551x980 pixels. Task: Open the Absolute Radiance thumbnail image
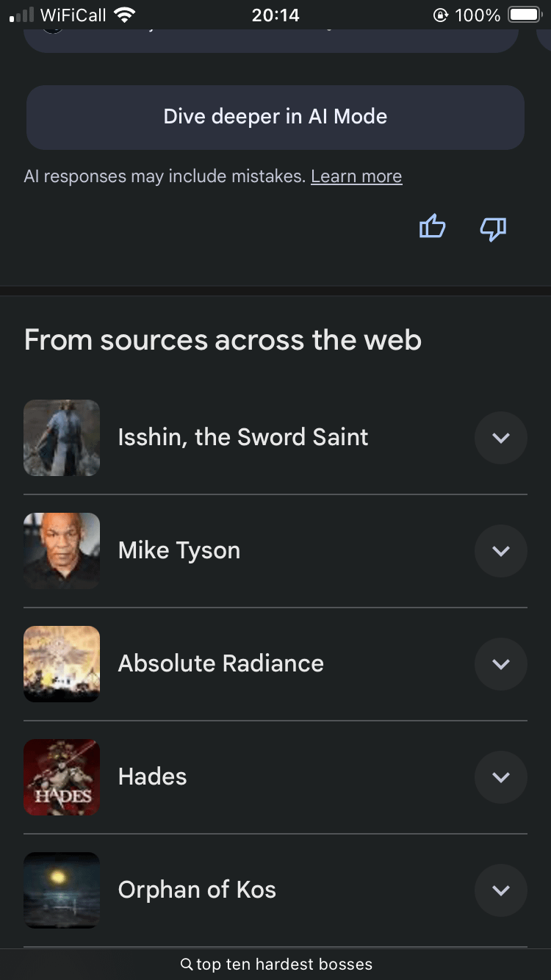pos(62,664)
